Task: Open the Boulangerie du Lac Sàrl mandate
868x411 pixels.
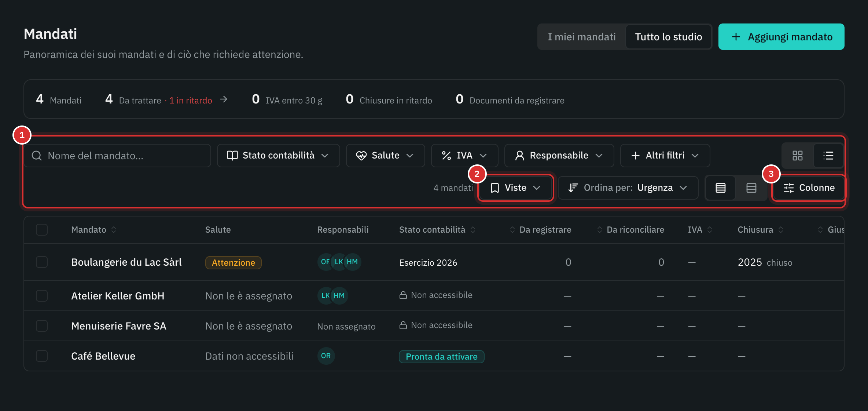Action: [x=126, y=262]
